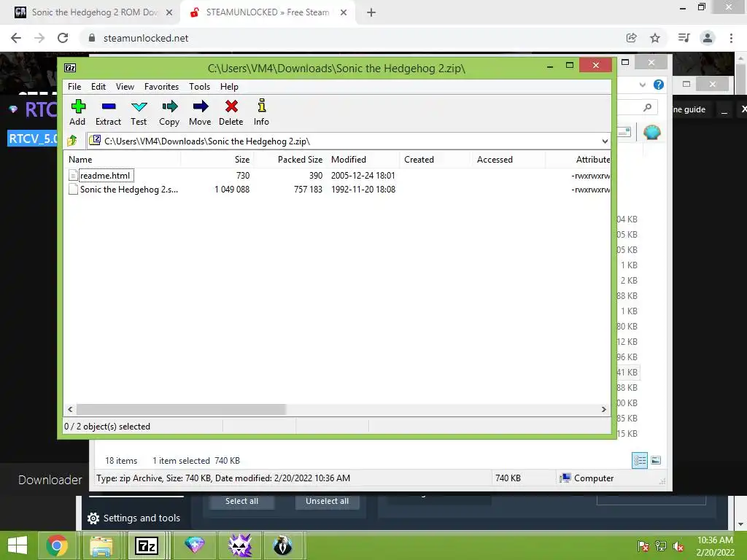Click the share page icon in Chrome
Image resolution: width=747 pixels, height=560 pixels.
tap(632, 38)
